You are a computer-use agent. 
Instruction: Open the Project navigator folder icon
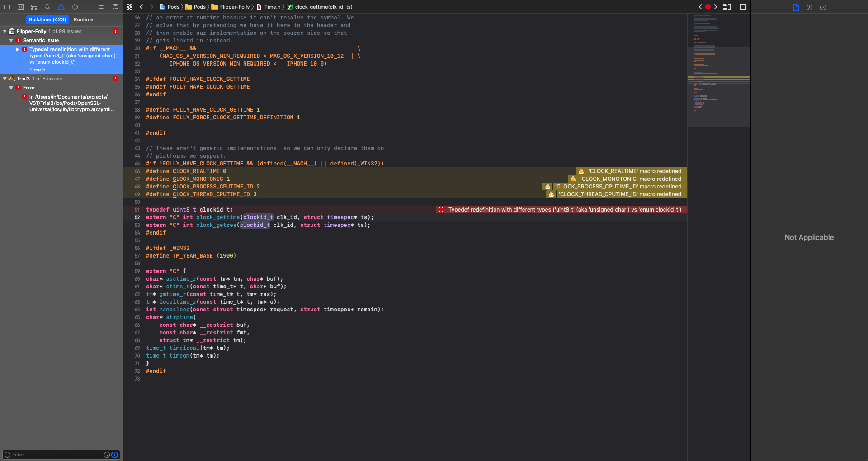pos(7,7)
